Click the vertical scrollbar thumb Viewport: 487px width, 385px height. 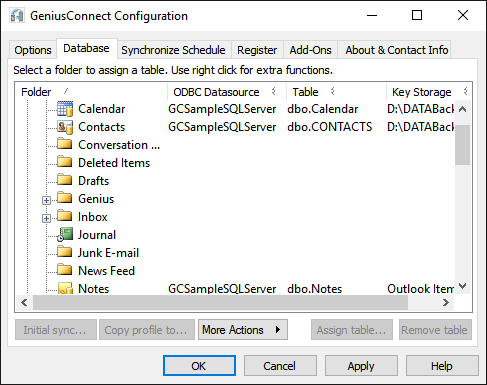coord(463,145)
